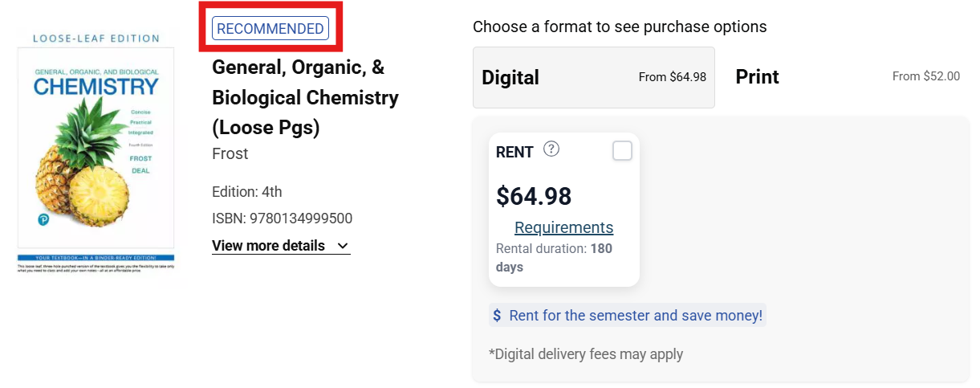Click the author name Frost
Viewport: 980px width, 388px height.
pyautogui.click(x=230, y=153)
